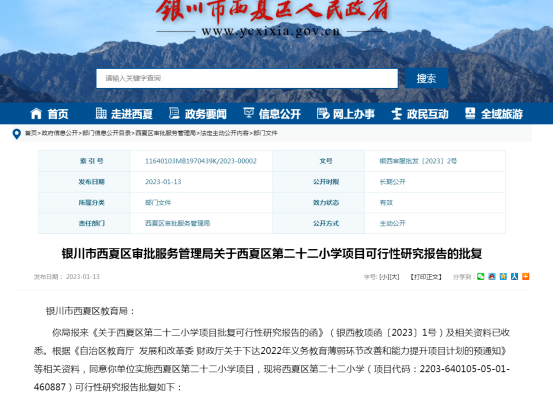
Task: Select the document number 银西审服批发〔2023〕2号
Action: pyautogui.click(x=418, y=161)
